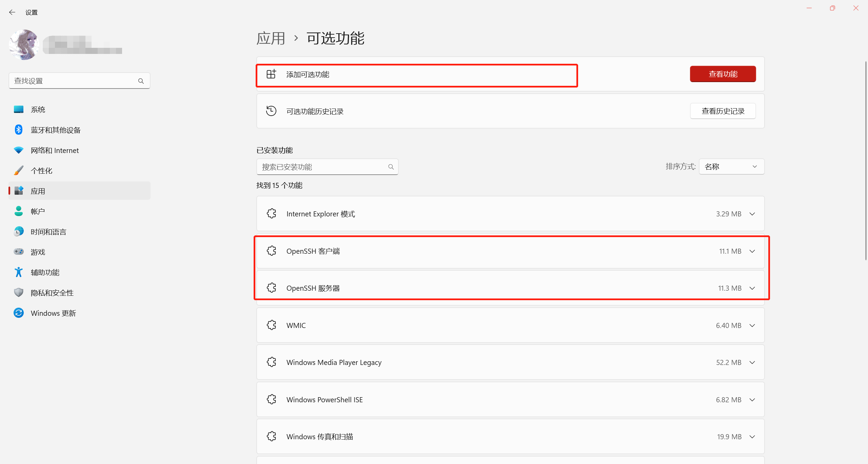Click the 辅助功能 accessibility icon
Viewport: 868px width, 464px height.
coord(19,272)
